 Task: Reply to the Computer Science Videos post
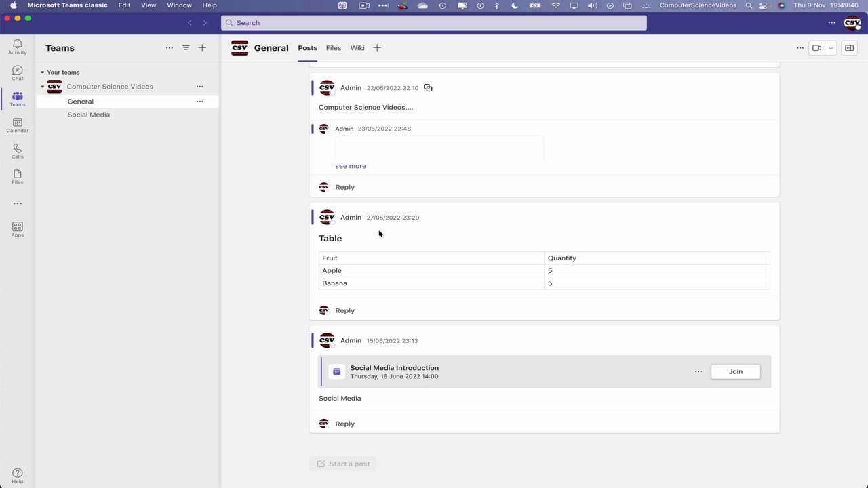[344, 187]
